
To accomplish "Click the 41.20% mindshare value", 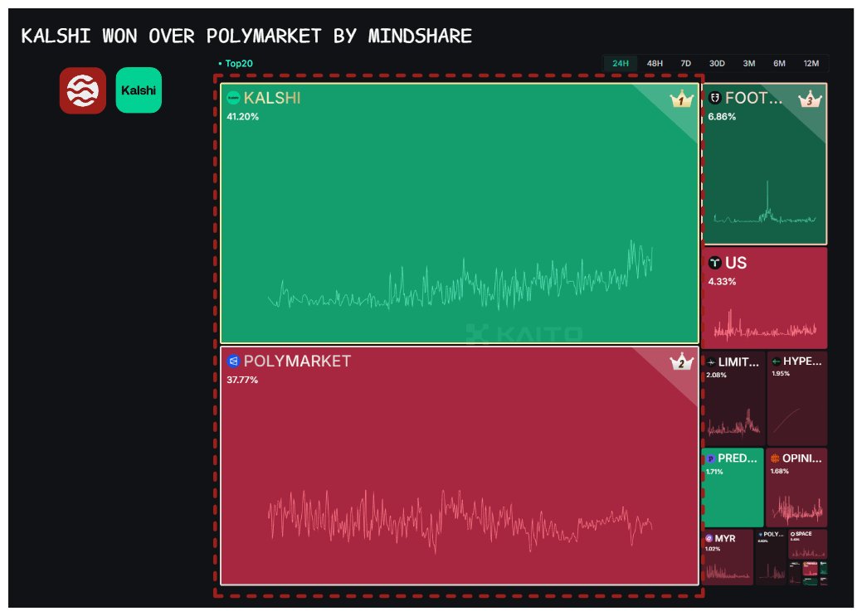I will tap(242, 117).
